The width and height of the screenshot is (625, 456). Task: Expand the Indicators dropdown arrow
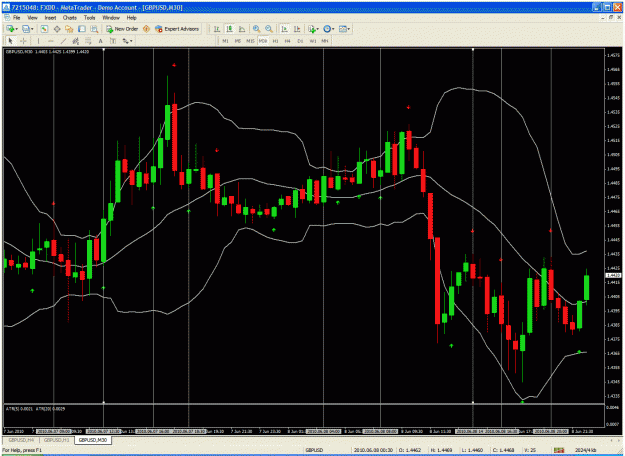(318, 29)
